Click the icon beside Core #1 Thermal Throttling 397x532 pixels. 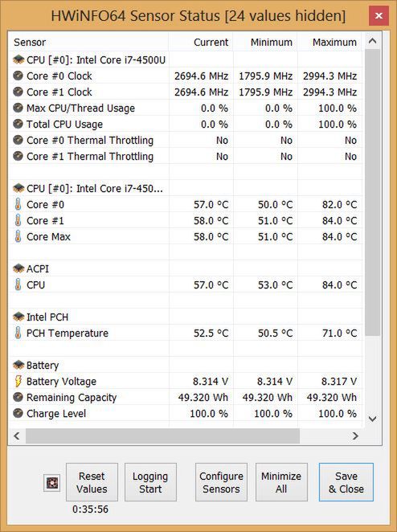(x=18, y=156)
